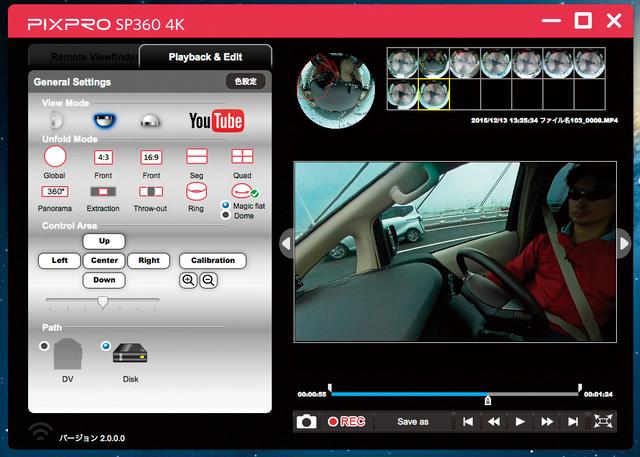Play the video
The height and width of the screenshot is (457, 640).
tap(520, 422)
